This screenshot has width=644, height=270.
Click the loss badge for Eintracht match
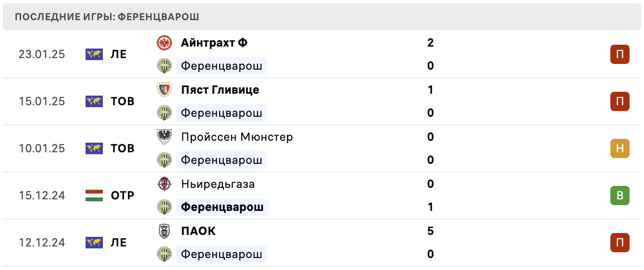point(619,54)
